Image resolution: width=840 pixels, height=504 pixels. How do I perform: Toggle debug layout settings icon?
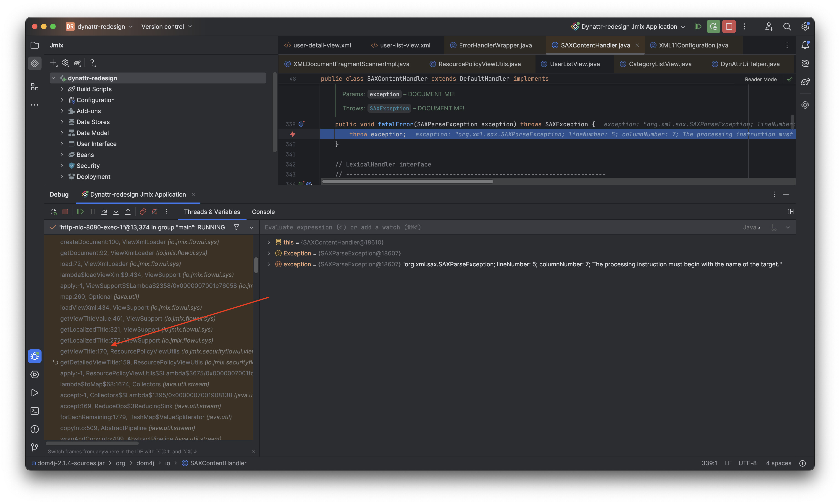pos(790,212)
